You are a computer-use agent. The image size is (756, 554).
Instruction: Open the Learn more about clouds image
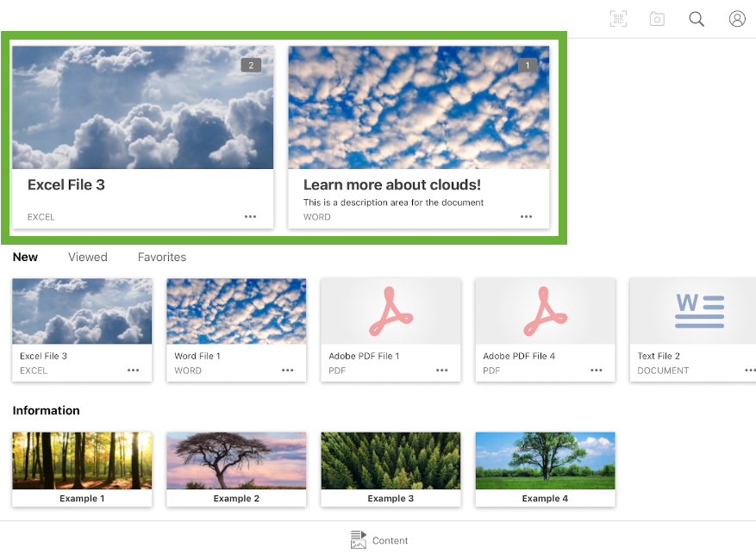coord(418,108)
